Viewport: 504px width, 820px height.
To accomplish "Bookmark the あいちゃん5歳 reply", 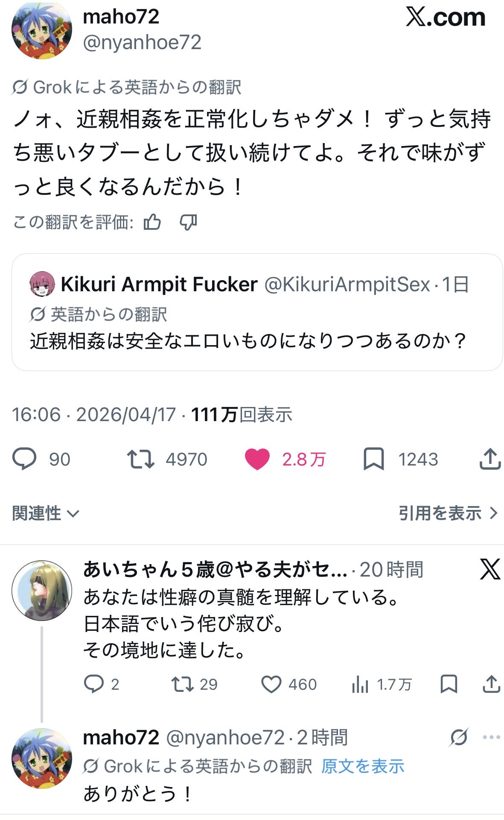I will [449, 685].
